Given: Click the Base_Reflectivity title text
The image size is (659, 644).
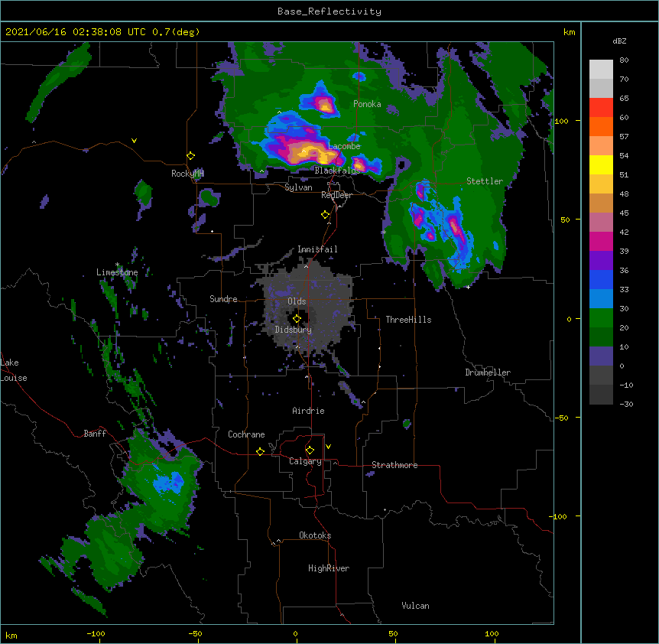Looking at the screenshot, I should (329, 11).
